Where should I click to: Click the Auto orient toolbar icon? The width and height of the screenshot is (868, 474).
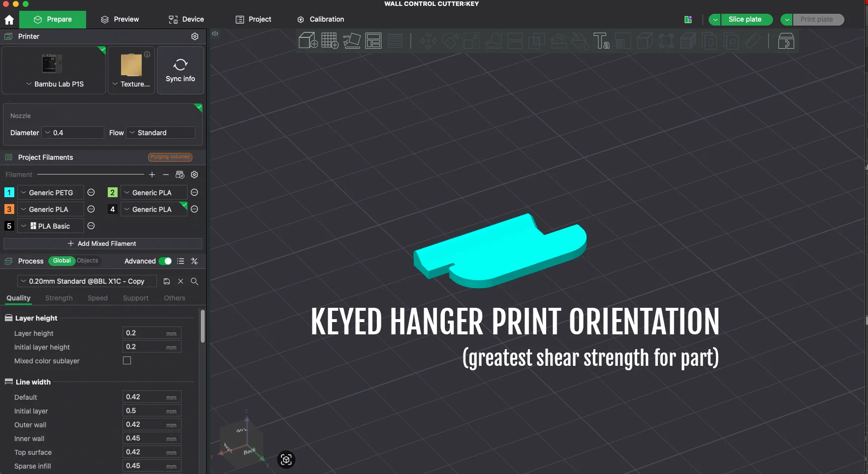(351, 41)
